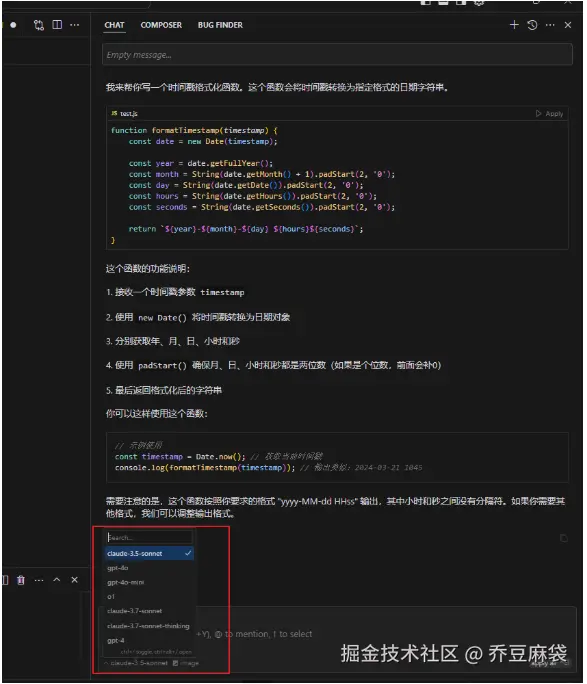The image size is (587, 684).
Task: Click the const year code line
Action: click(201, 163)
